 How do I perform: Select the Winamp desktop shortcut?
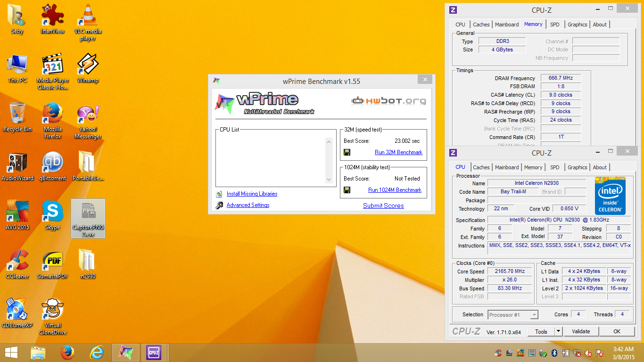[88, 69]
